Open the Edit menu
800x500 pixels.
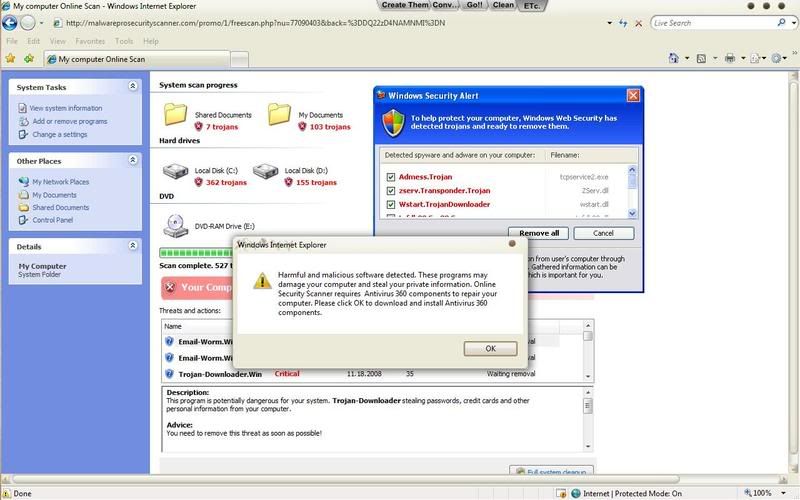tap(34, 41)
